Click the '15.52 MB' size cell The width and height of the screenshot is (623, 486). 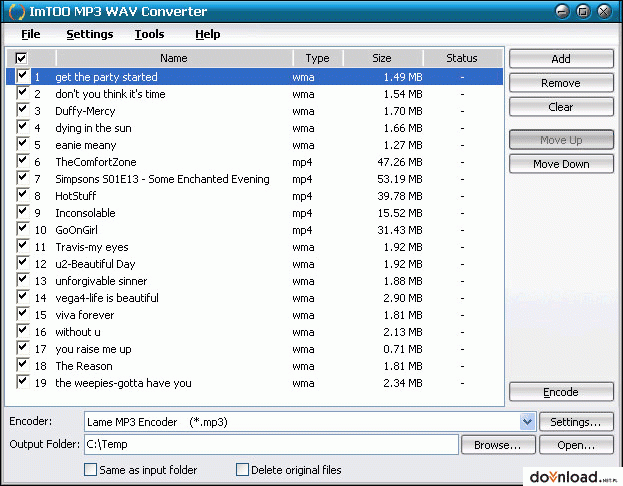click(x=400, y=213)
